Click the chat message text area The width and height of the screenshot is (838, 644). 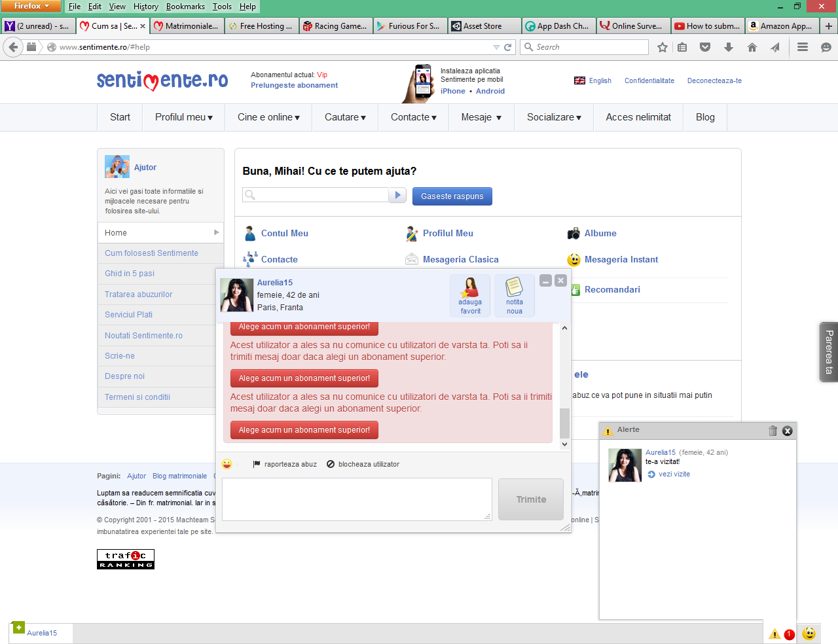coord(357,499)
